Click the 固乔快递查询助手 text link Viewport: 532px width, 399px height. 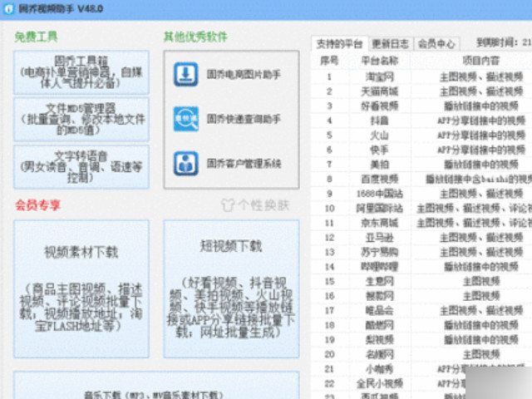click(244, 119)
